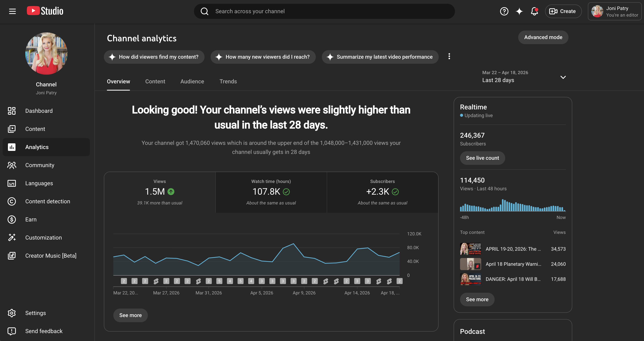Click the '246,367' subscribers count

pyautogui.click(x=472, y=135)
